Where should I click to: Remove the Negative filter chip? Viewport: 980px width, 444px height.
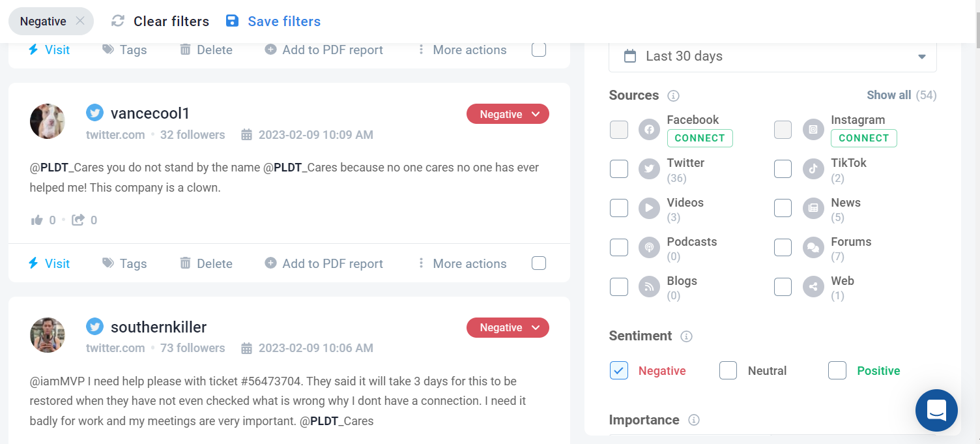(x=80, y=21)
